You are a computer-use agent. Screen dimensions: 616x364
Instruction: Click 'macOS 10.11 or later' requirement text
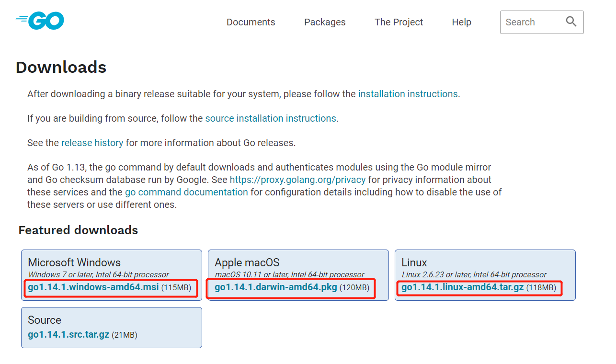pos(290,274)
